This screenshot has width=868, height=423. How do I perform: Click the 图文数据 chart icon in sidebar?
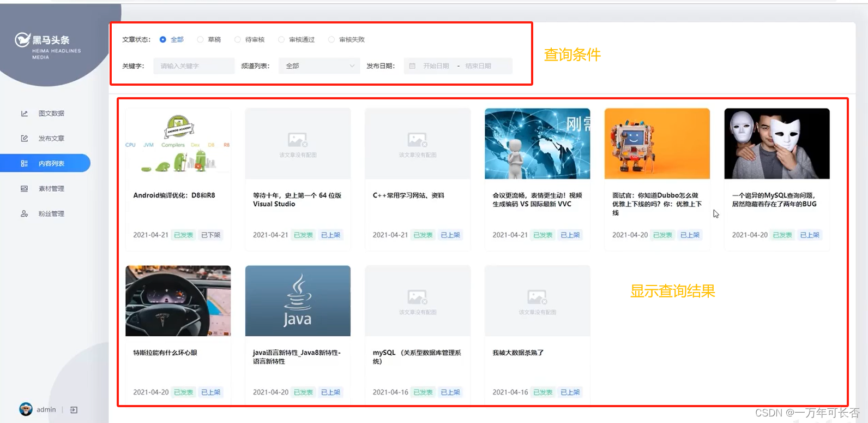[25, 114]
